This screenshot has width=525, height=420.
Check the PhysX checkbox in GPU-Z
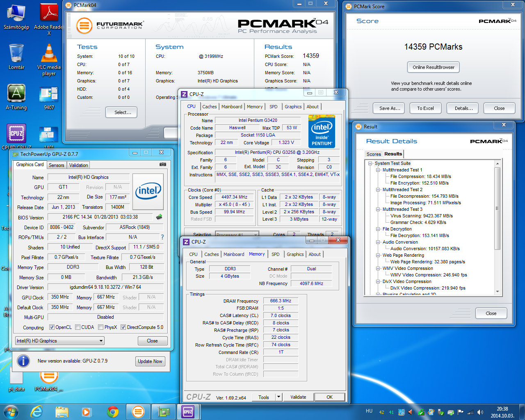point(101,327)
